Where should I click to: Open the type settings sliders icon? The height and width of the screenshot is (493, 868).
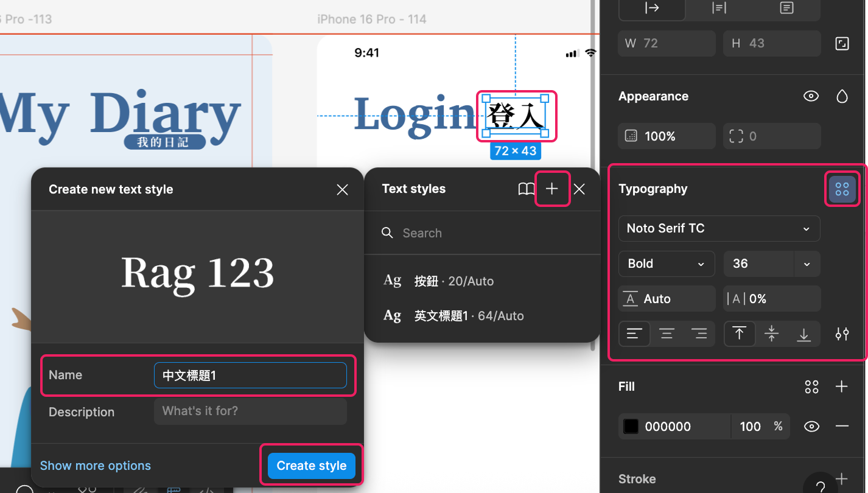tap(842, 334)
